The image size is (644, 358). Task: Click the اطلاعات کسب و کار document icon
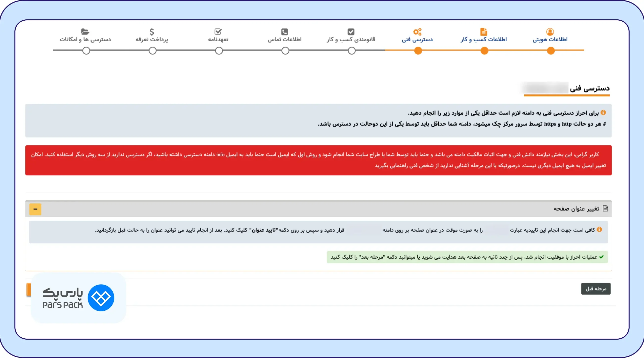point(484,31)
